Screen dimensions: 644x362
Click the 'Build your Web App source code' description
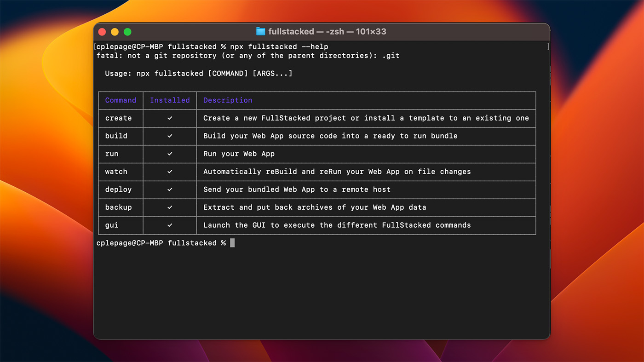(x=330, y=136)
